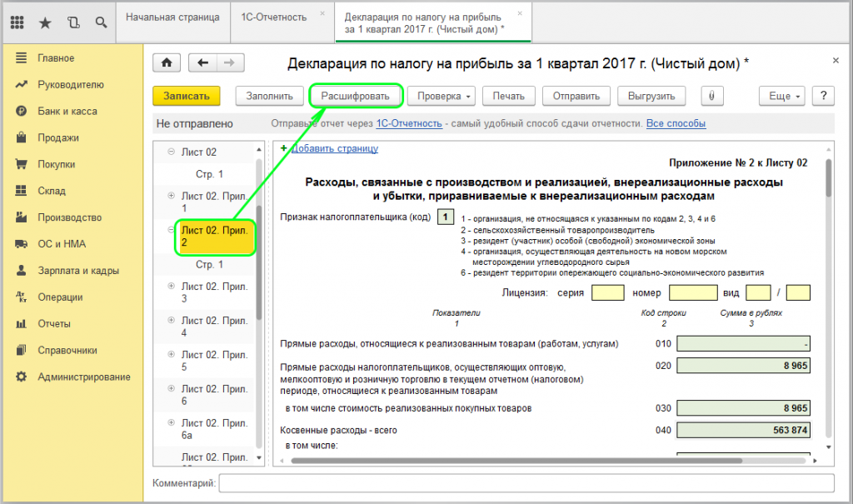Screen dimensions: 853x504
Task: Open the Склад section
Action: coord(52,190)
